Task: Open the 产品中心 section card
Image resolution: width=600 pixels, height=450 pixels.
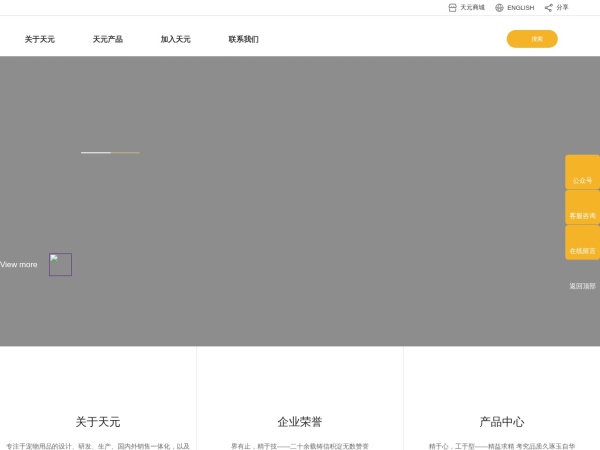Action: point(501,421)
